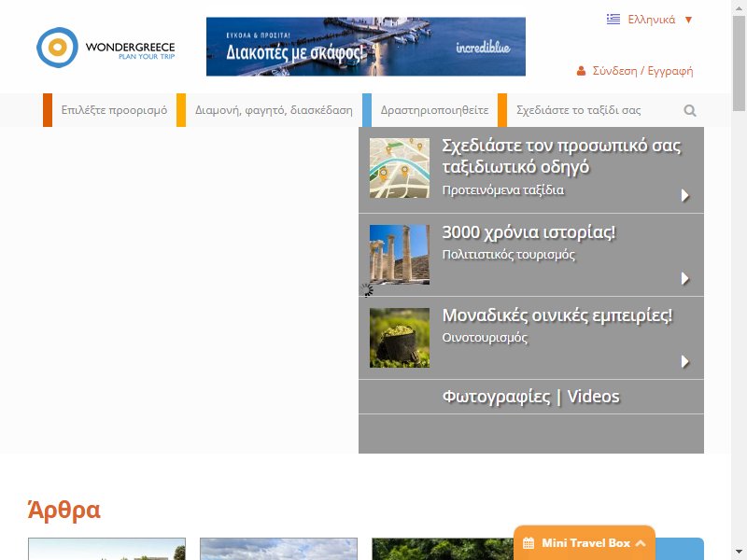Viewport: 747px width, 560px height.
Task: Open the Διαμονή, φαγητό, διασκέδαση menu
Action: pos(274,110)
